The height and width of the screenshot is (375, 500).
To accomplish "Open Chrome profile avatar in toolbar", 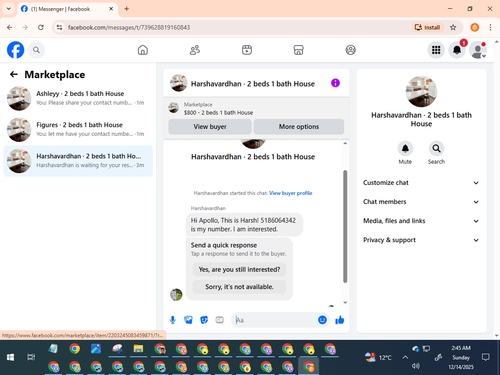I will [x=475, y=27].
